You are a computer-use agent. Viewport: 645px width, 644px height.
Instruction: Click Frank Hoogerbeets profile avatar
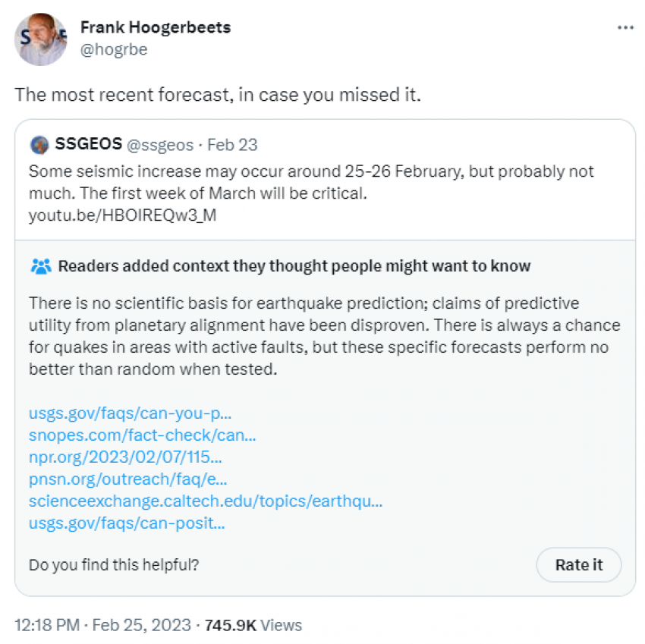tap(40, 39)
